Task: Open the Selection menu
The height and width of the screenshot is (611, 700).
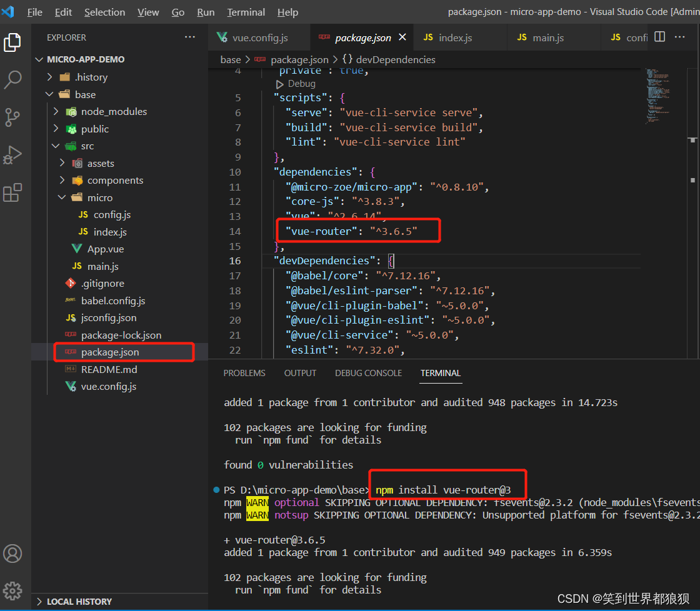Action: coord(104,12)
